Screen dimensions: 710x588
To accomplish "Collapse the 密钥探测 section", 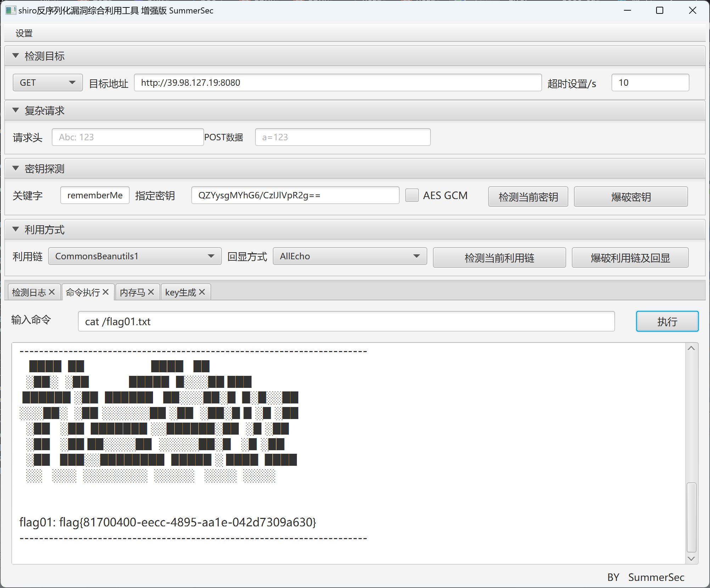I will pyautogui.click(x=16, y=168).
